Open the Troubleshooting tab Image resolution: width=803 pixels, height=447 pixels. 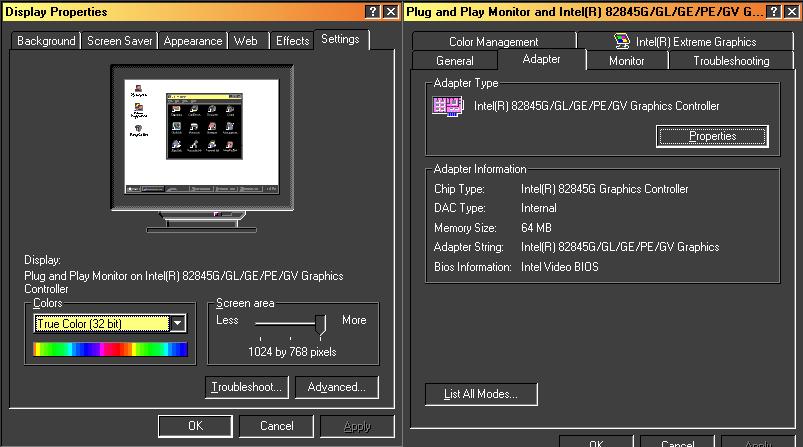[731, 60]
